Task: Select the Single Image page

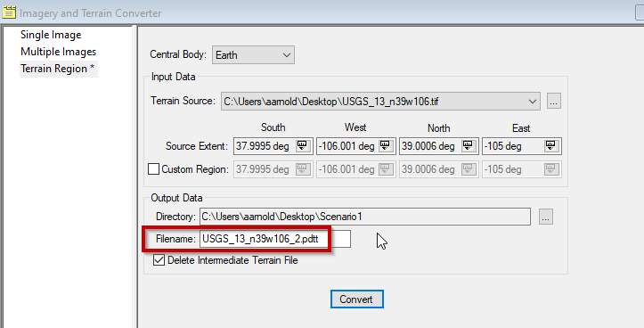Action: tap(51, 35)
